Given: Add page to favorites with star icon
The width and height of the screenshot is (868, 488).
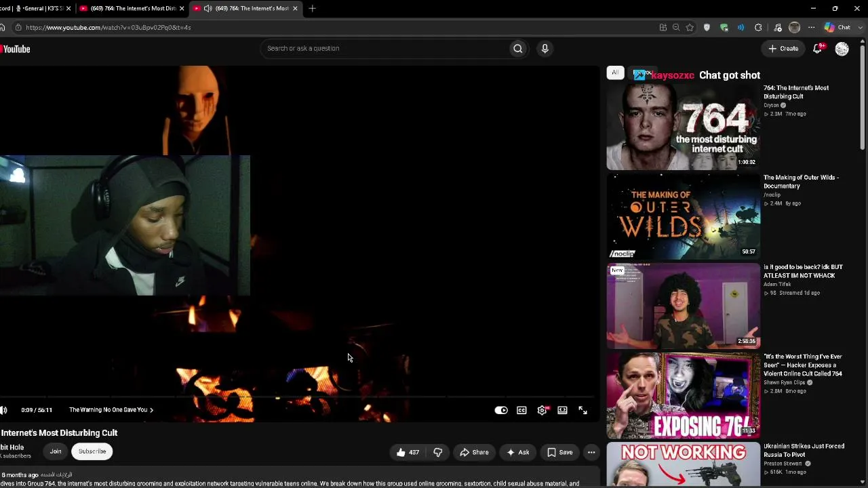Looking at the screenshot, I should [690, 28].
